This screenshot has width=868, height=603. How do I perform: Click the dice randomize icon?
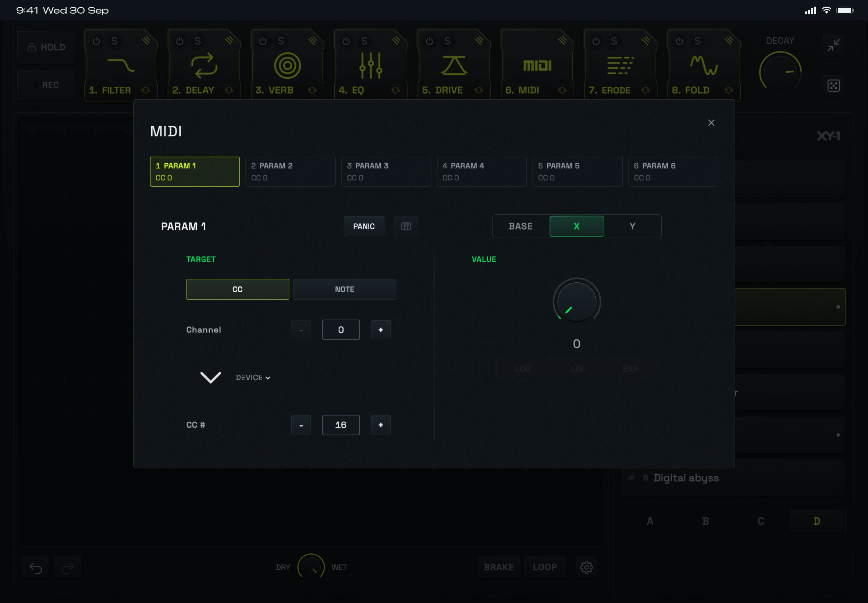834,86
